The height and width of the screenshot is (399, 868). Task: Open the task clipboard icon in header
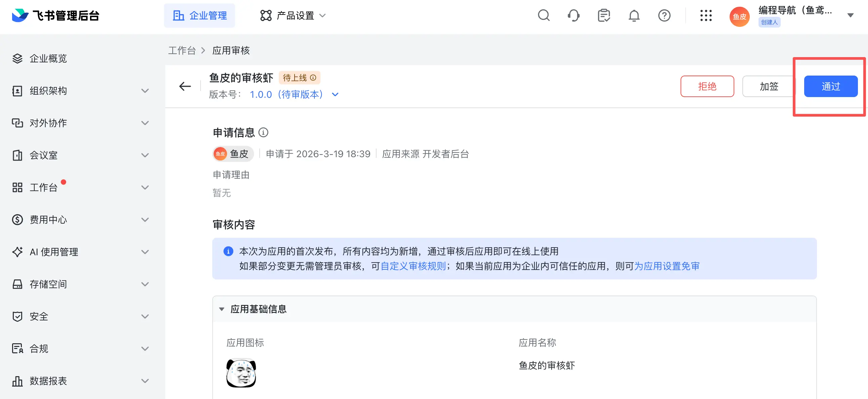[x=604, y=15]
